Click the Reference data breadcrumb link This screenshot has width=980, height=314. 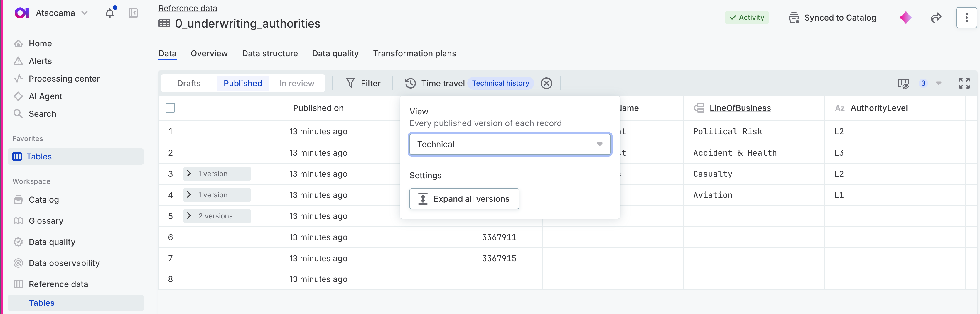(188, 9)
